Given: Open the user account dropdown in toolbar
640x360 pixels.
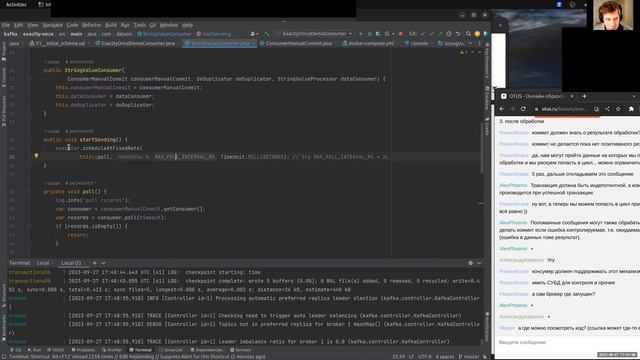Looking at the screenshot, I should (254, 34).
